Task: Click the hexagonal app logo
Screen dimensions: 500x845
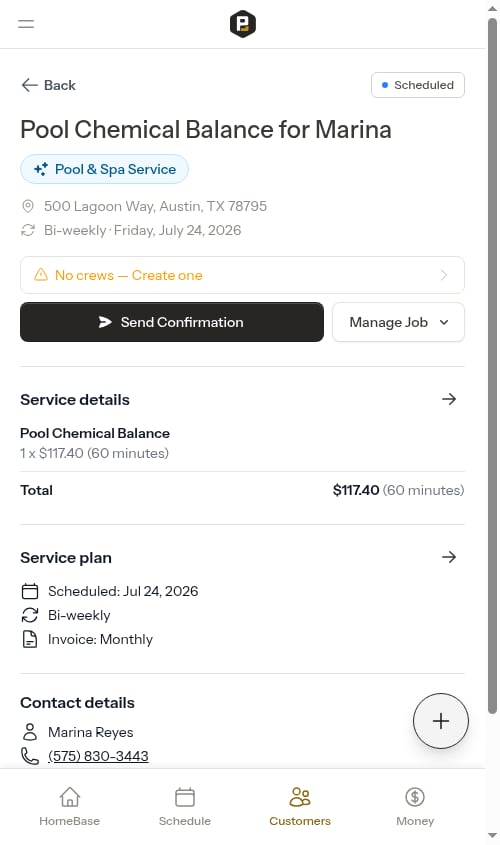Action: [x=242, y=24]
